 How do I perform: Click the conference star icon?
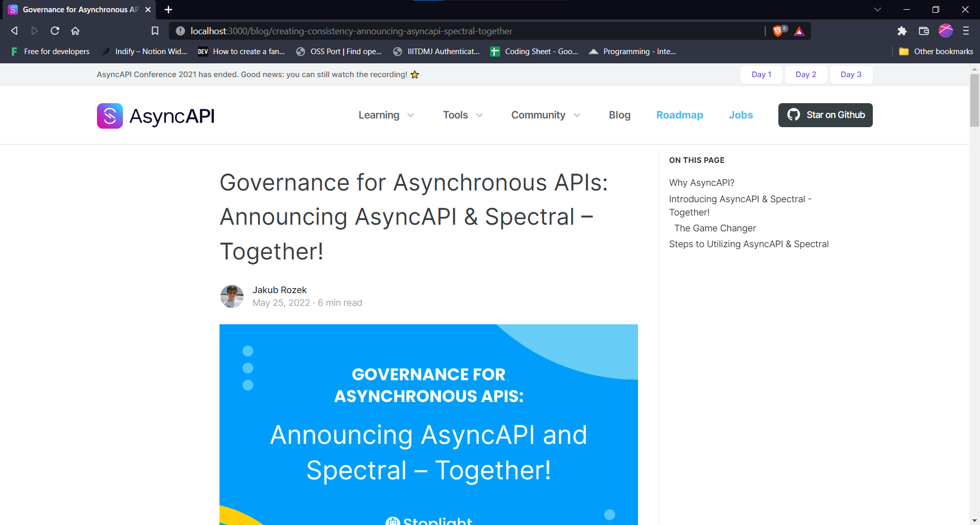(415, 75)
